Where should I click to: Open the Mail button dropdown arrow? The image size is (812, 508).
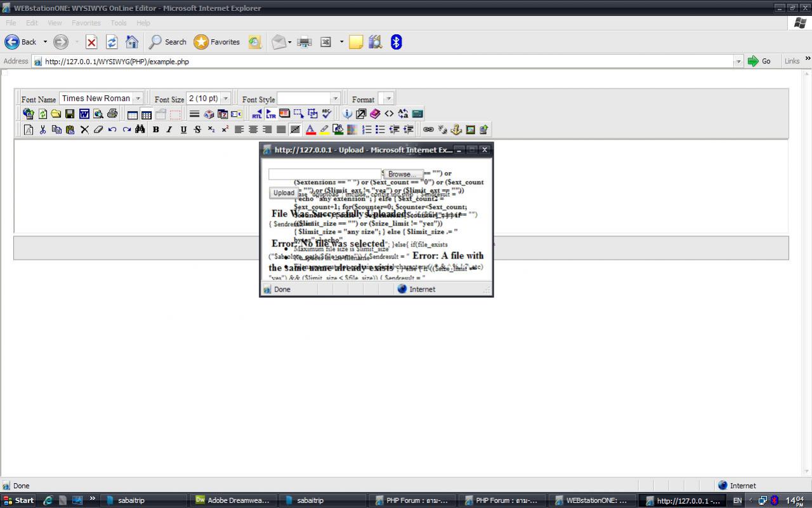point(290,42)
